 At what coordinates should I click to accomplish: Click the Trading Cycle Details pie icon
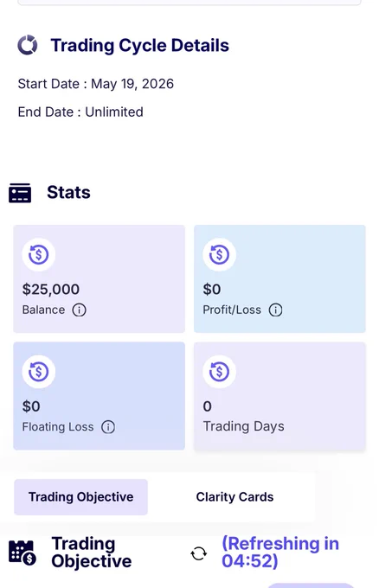pyautogui.click(x=28, y=45)
